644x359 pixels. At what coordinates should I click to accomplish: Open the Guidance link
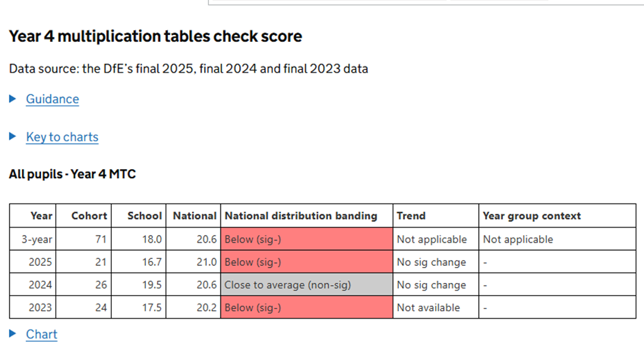pyautogui.click(x=52, y=99)
